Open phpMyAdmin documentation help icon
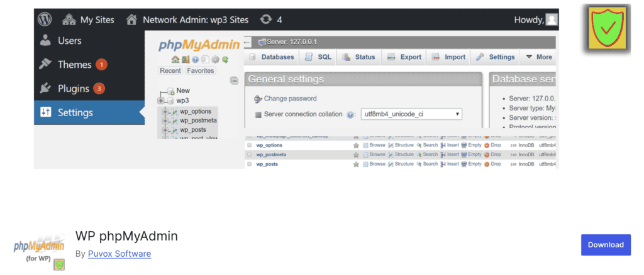This screenshot has height=275, width=644. (195, 60)
